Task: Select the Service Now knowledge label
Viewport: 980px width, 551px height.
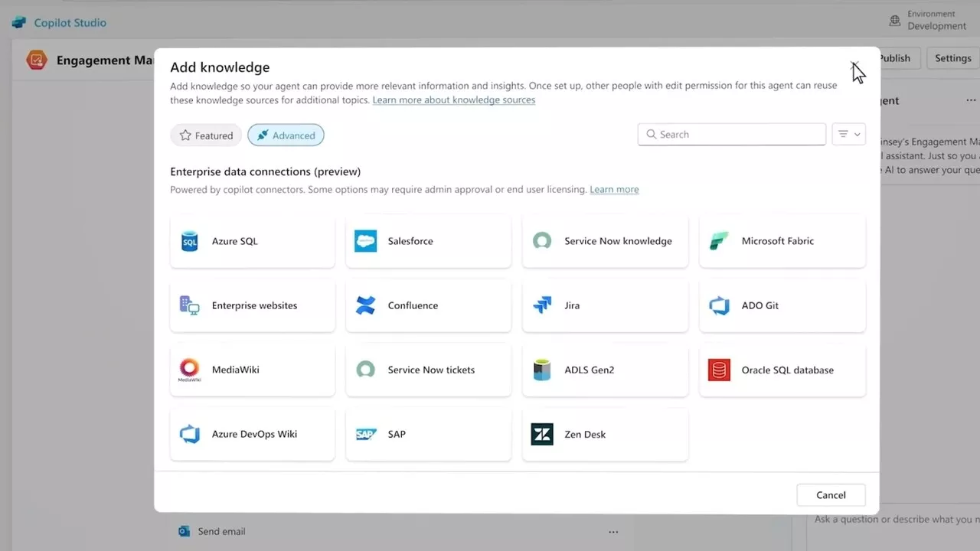Action: (618, 241)
